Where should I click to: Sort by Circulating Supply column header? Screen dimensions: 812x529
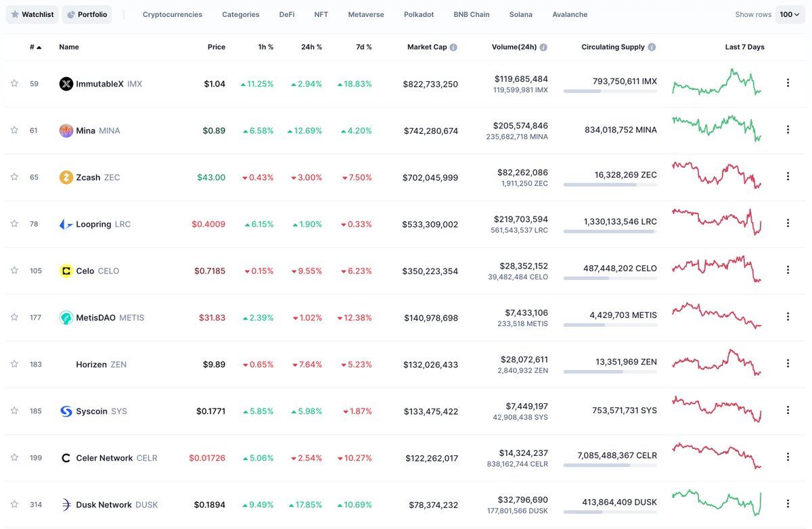tap(613, 47)
